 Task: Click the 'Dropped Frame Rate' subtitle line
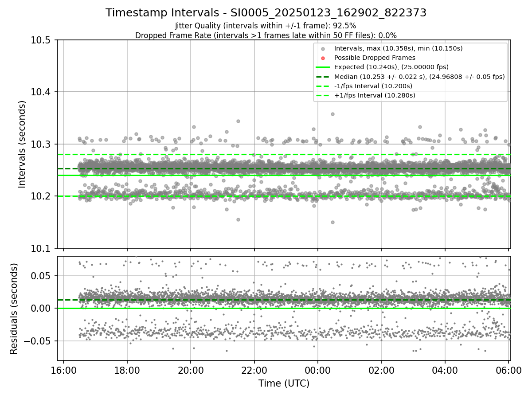266,35
